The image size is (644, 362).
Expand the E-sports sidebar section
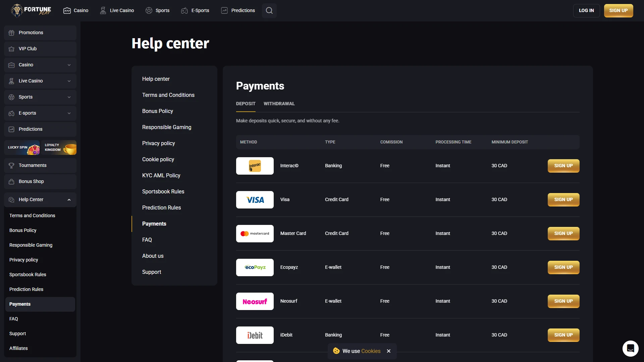point(69,113)
